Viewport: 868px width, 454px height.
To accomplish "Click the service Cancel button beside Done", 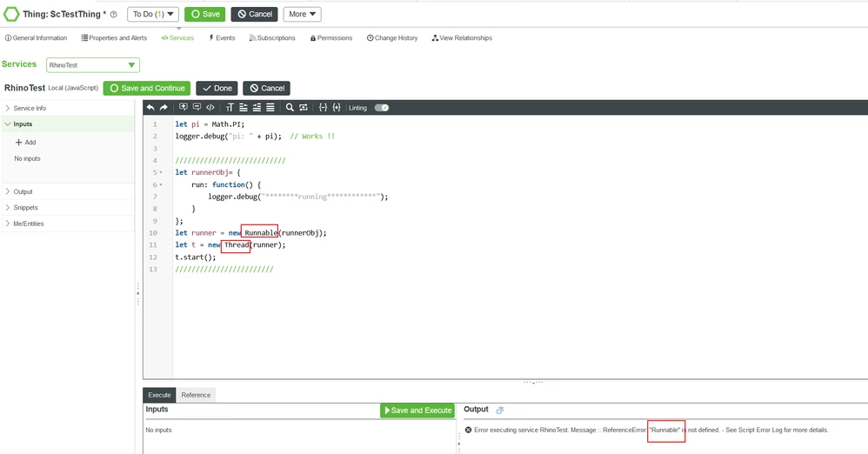I will point(266,88).
